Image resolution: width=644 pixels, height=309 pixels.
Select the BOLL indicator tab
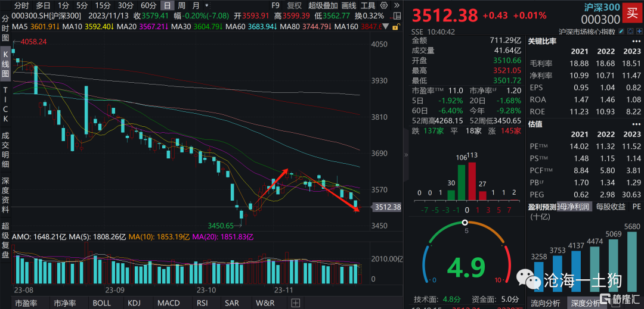[x=102, y=303]
